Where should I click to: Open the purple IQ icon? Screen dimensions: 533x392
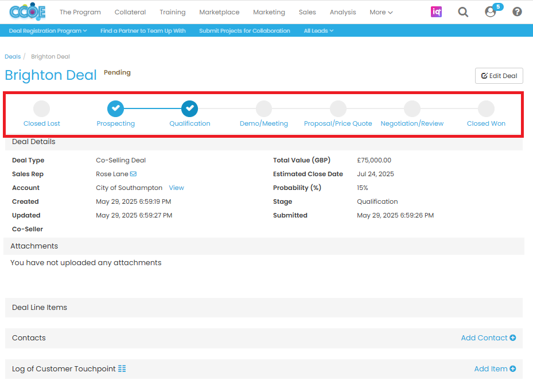tap(437, 12)
